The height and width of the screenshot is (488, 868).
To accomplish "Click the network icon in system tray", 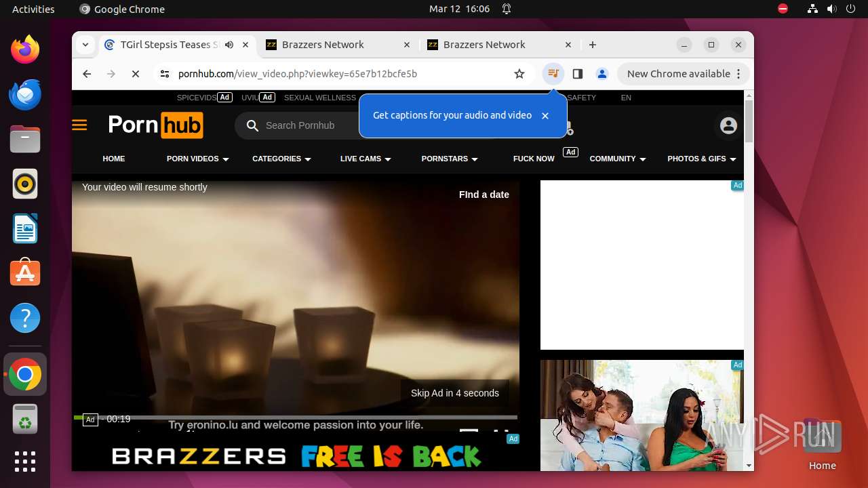I will (x=813, y=9).
